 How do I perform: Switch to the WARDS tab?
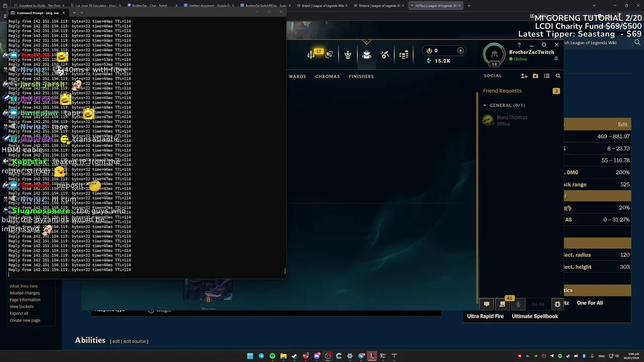297,76
